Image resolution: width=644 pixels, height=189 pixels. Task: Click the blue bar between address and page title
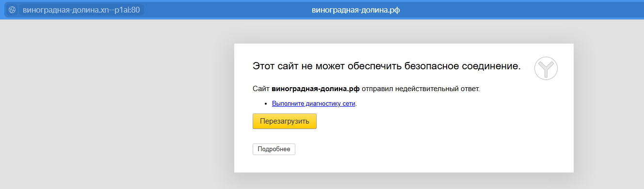228,10
